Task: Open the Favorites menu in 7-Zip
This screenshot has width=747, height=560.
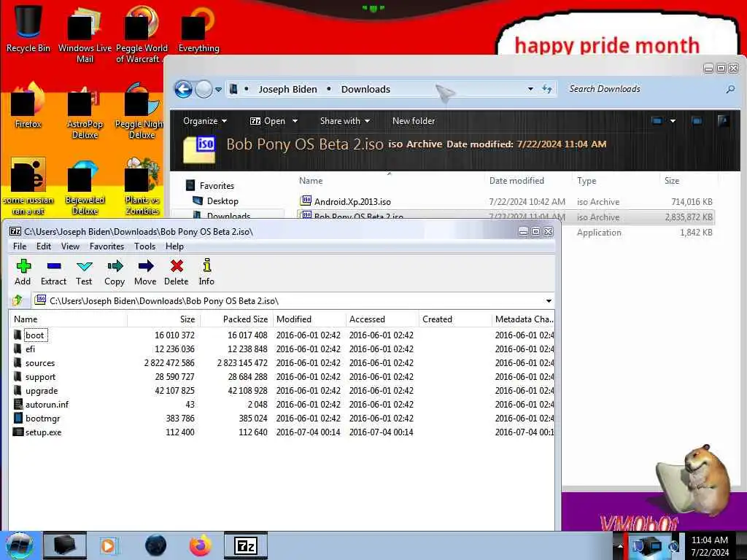Action: pyautogui.click(x=107, y=246)
